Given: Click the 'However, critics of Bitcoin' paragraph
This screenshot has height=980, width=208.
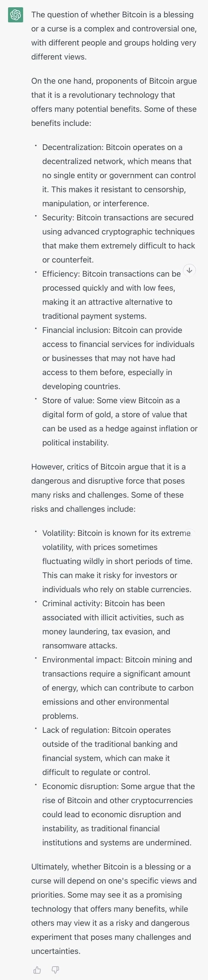Looking at the screenshot, I should 109,488.
